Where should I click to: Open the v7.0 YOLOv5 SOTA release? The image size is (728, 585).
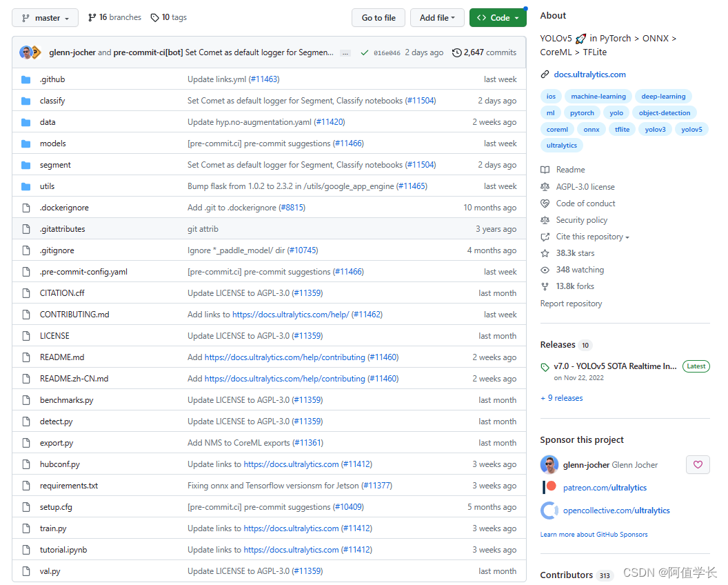(x=615, y=366)
